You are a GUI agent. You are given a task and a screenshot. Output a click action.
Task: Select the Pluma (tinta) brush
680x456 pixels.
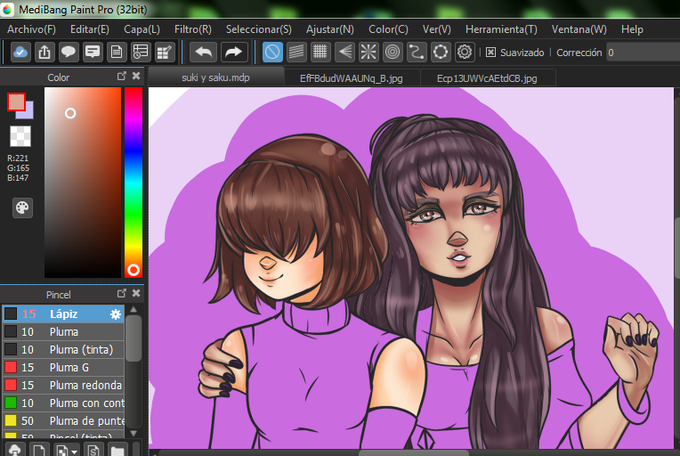63,350
